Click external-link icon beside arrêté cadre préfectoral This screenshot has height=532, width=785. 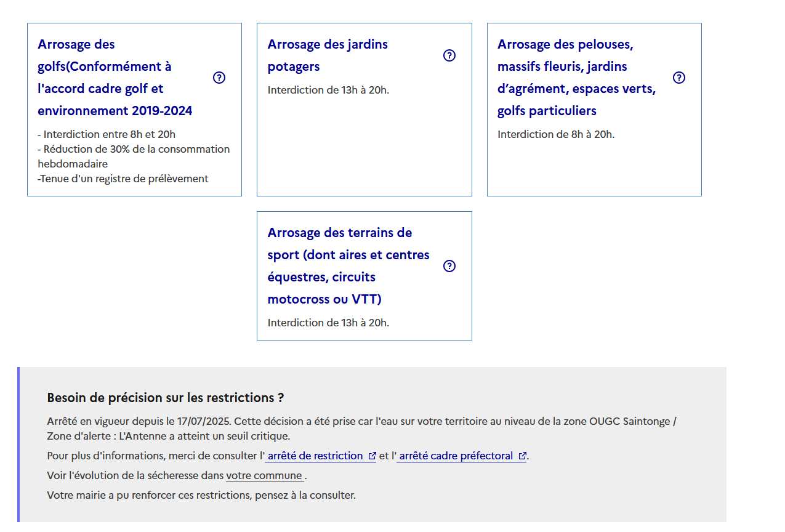click(x=522, y=456)
